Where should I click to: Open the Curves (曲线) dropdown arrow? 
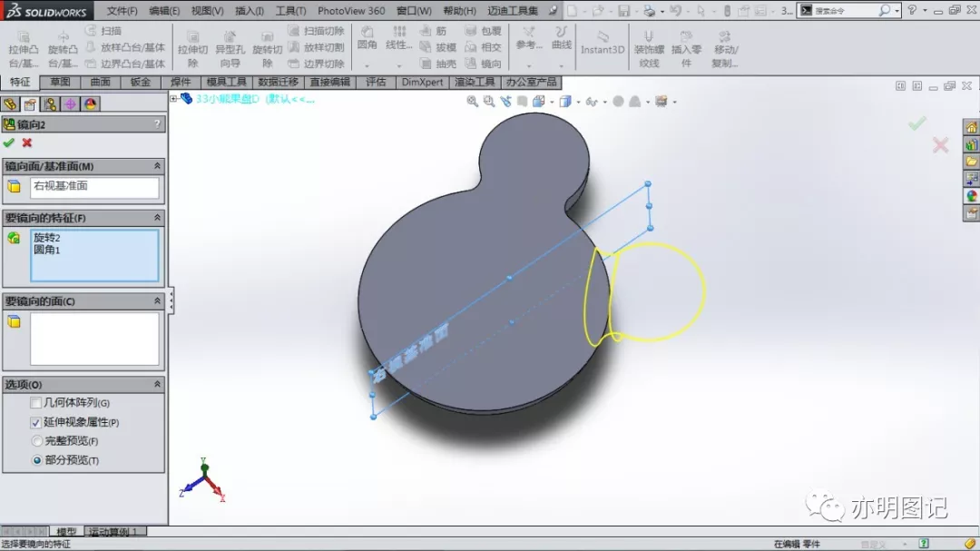[562, 65]
